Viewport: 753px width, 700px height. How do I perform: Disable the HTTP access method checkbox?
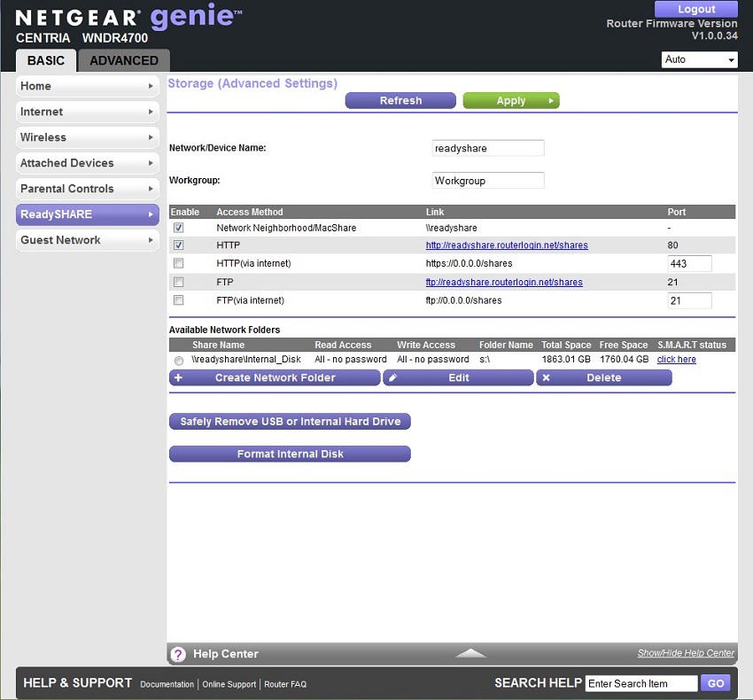[179, 245]
